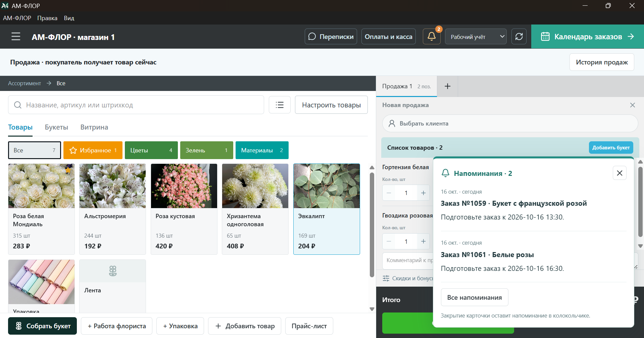Click the Все напоминания button
This screenshot has height=338, width=644.
coord(475,297)
